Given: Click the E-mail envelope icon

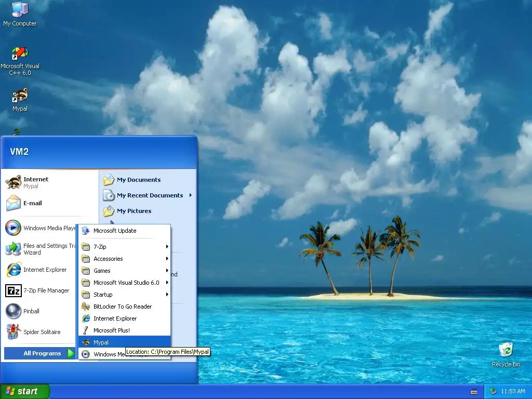Looking at the screenshot, I should pyautogui.click(x=14, y=203).
